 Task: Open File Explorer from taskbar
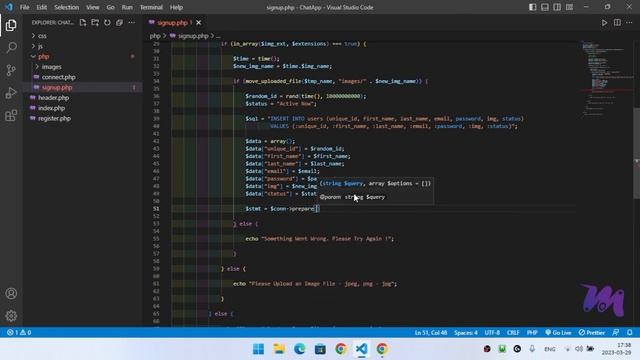point(279,349)
